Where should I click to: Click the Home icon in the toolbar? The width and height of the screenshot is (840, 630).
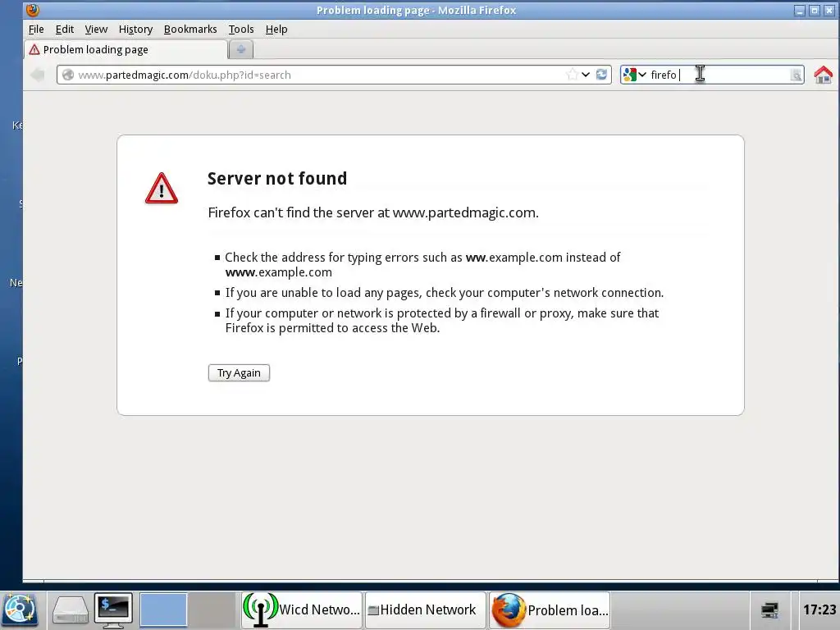[824, 75]
